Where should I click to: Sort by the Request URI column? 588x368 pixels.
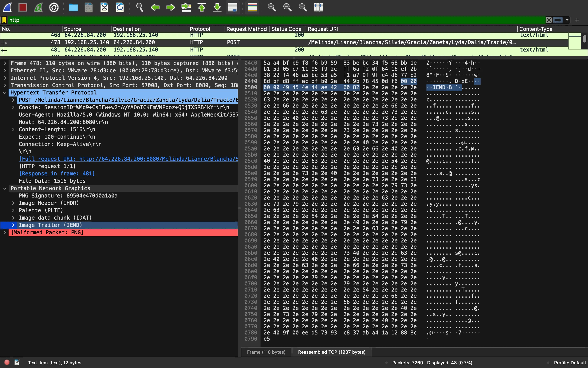pos(412,29)
